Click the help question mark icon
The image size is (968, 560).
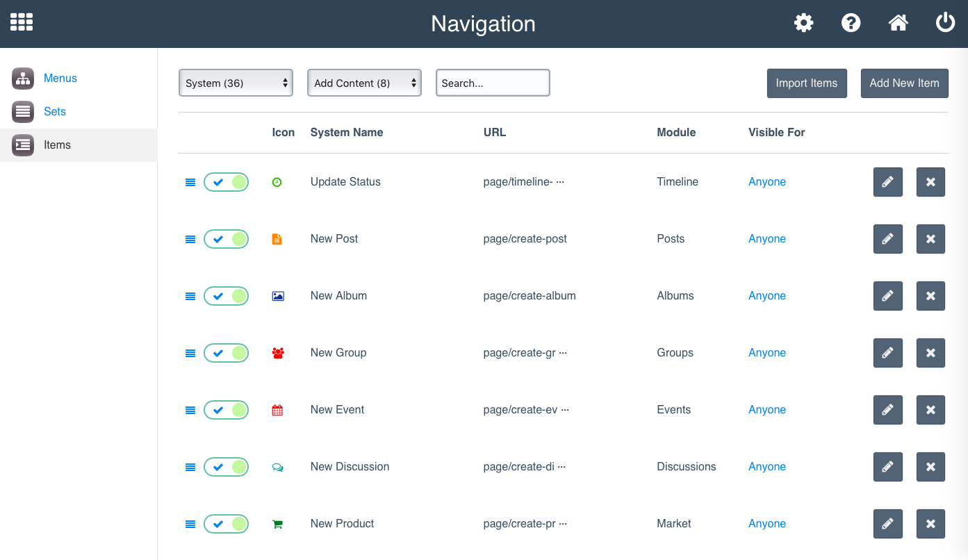click(x=851, y=22)
